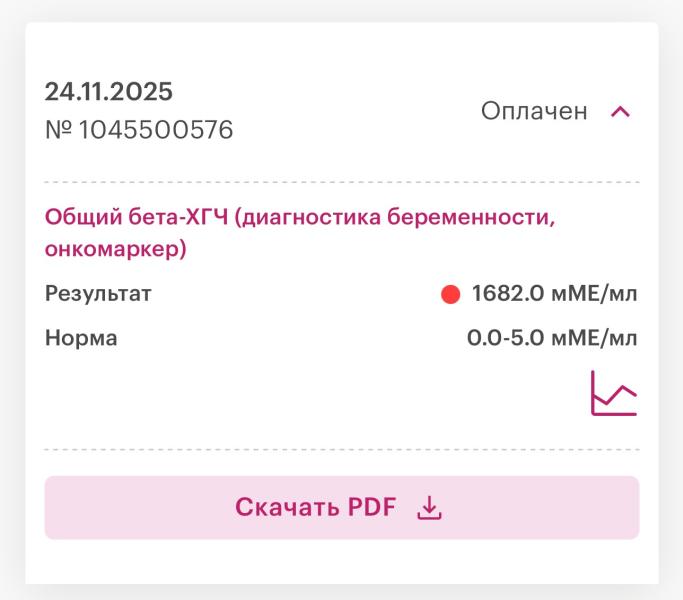Viewport: 683px width, 600px height.
Task: Select the order number 1045500576
Action: pos(156,129)
